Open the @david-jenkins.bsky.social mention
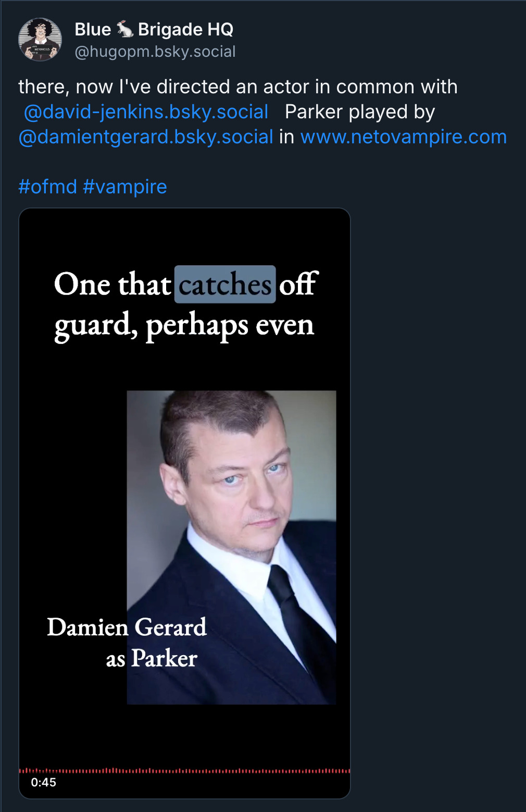 pyautogui.click(x=146, y=112)
